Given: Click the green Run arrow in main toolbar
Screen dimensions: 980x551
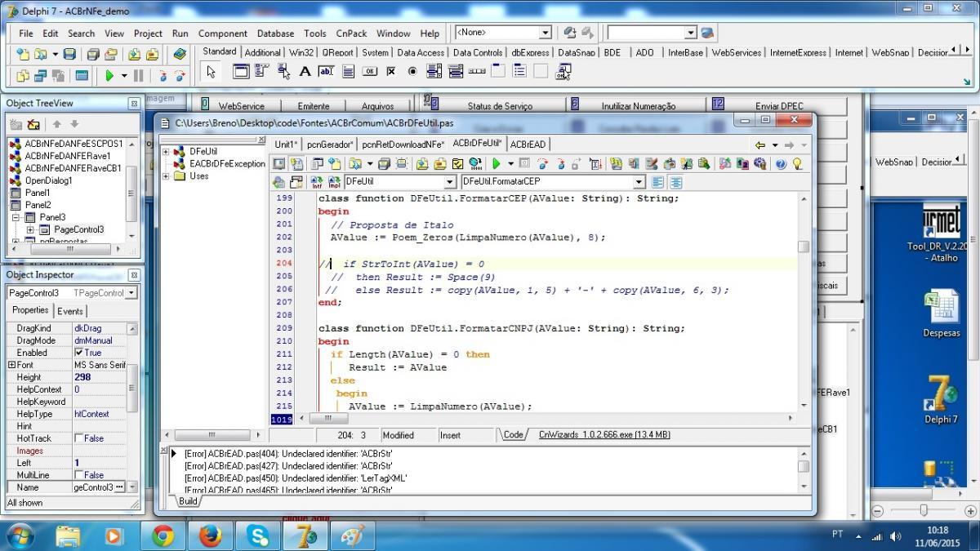Looking at the screenshot, I should (109, 76).
